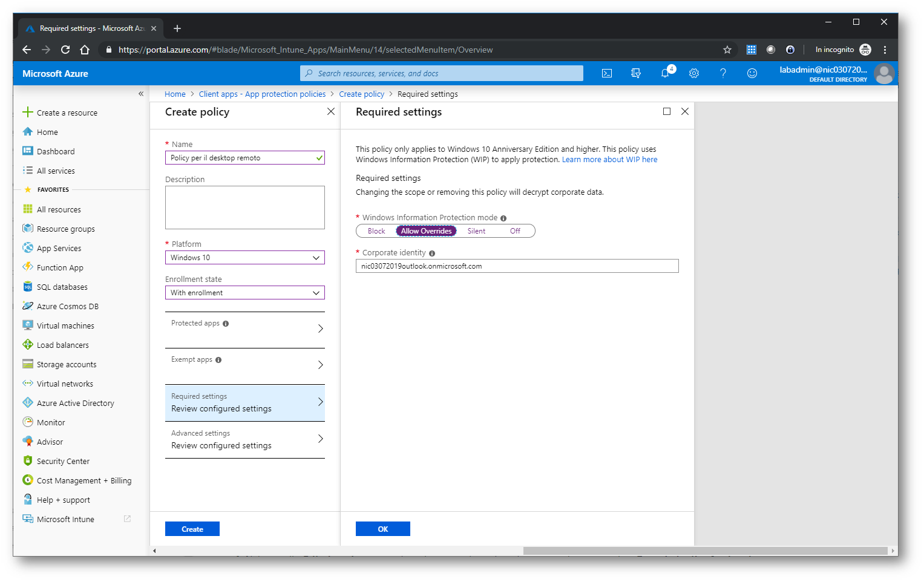Click the Virtual machines icon
Viewport: 924px width, 582px height.
coord(28,325)
